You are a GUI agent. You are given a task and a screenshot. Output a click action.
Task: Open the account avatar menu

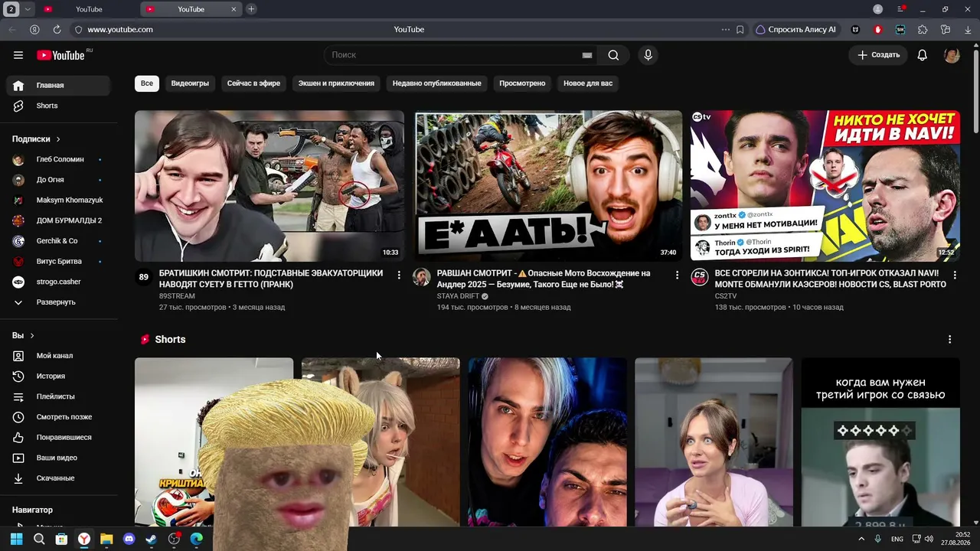coord(952,55)
